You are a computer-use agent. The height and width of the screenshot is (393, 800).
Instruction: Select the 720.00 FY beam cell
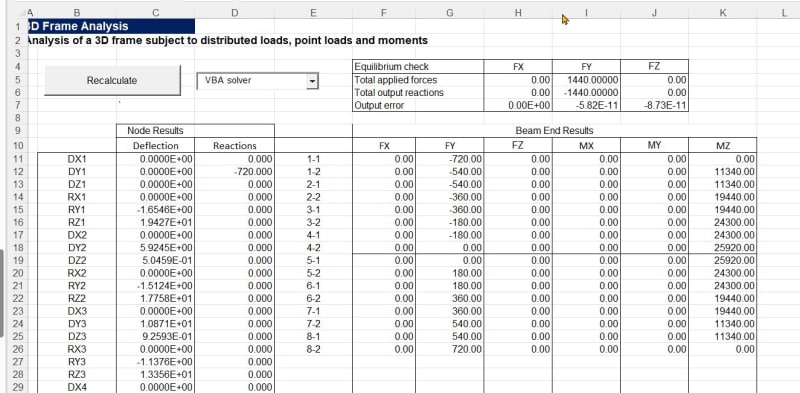(x=449, y=350)
